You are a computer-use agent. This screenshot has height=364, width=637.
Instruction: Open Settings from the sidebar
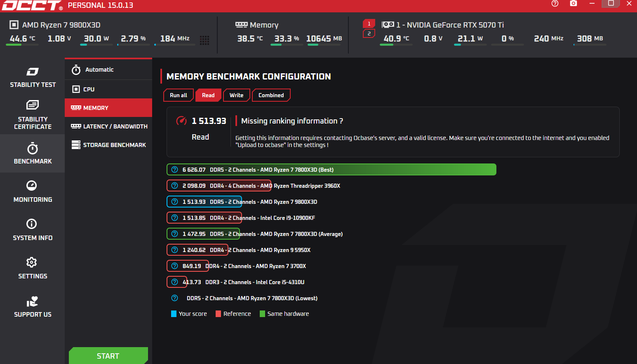(x=33, y=268)
